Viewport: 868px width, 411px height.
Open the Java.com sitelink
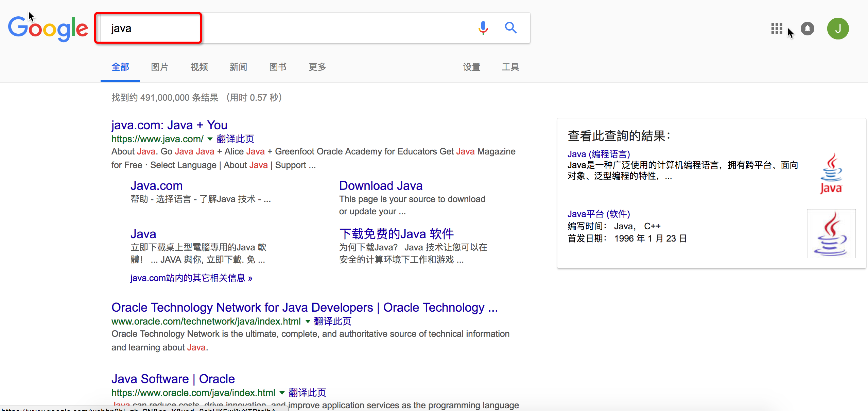coord(156,186)
